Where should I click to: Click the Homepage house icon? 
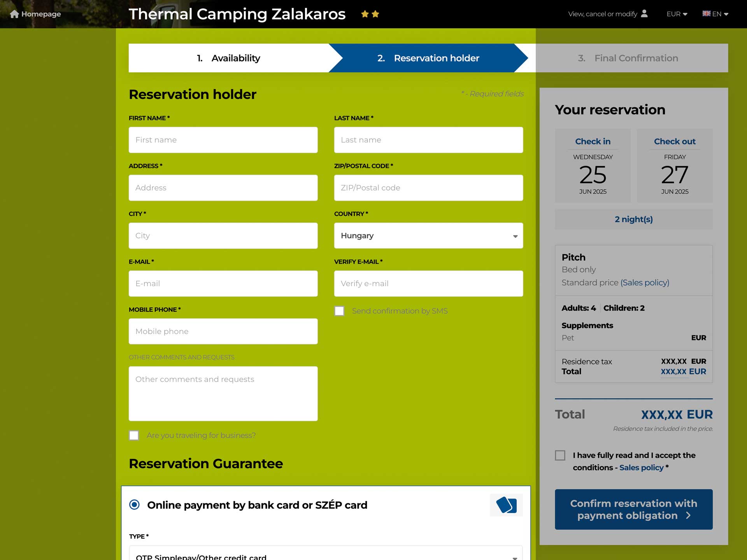(x=14, y=14)
